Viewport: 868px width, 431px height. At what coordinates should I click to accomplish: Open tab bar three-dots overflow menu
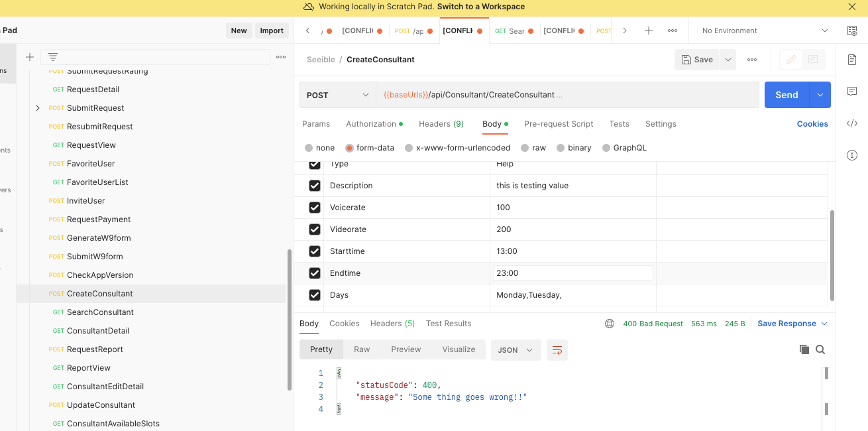coord(673,31)
